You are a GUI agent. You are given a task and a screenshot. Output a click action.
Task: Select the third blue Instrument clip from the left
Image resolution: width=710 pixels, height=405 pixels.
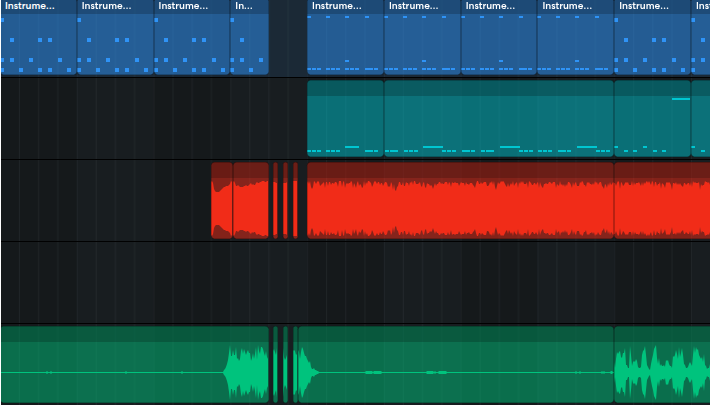click(x=192, y=40)
